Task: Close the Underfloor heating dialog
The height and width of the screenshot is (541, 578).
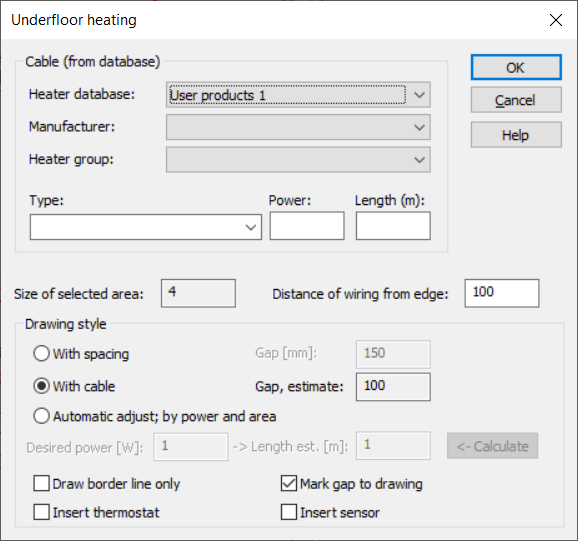Action: (x=556, y=20)
